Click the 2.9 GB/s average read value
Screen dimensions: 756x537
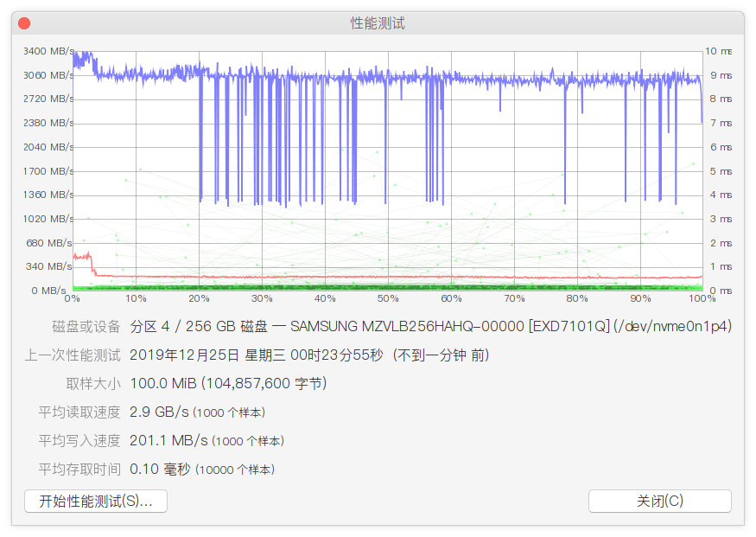tap(158, 412)
